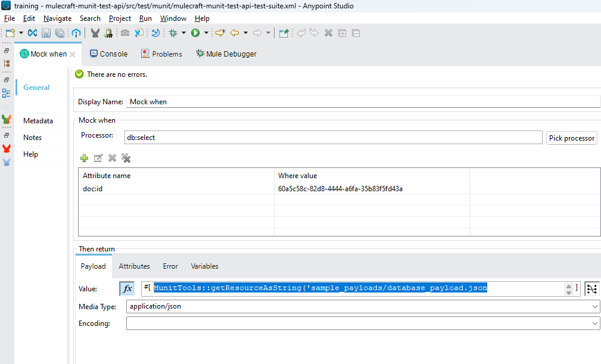Open the Encoding dropdown list
Screen dimensions: 601x364
tap(595, 323)
